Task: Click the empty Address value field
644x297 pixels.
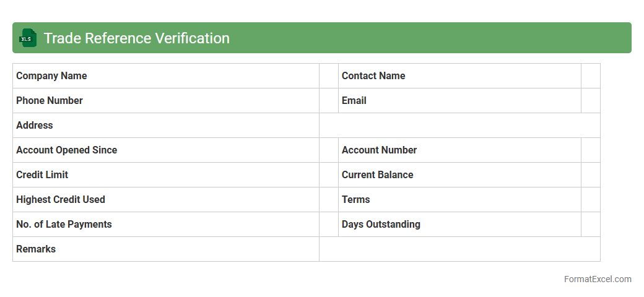Action: [459, 126]
